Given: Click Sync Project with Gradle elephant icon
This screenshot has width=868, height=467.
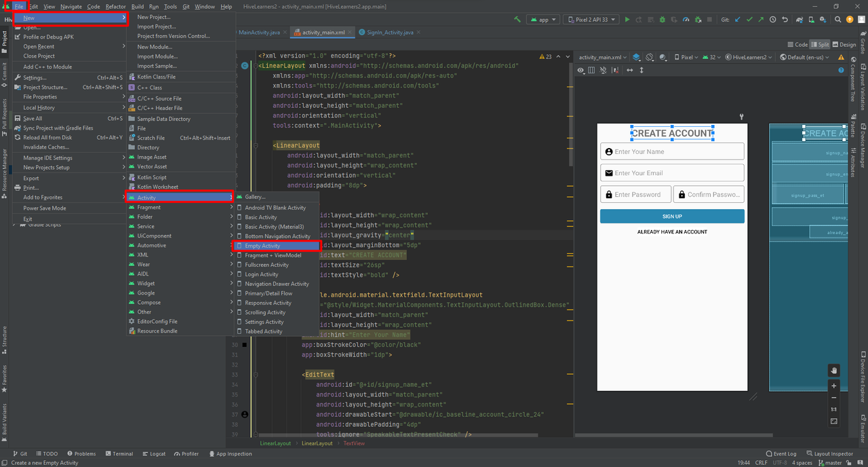Looking at the screenshot, I should 800,20.
